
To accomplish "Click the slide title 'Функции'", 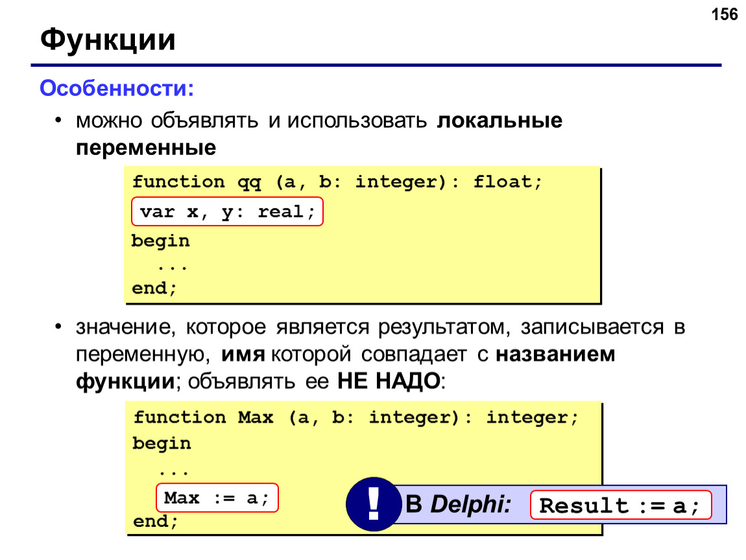I will coord(108,40).
